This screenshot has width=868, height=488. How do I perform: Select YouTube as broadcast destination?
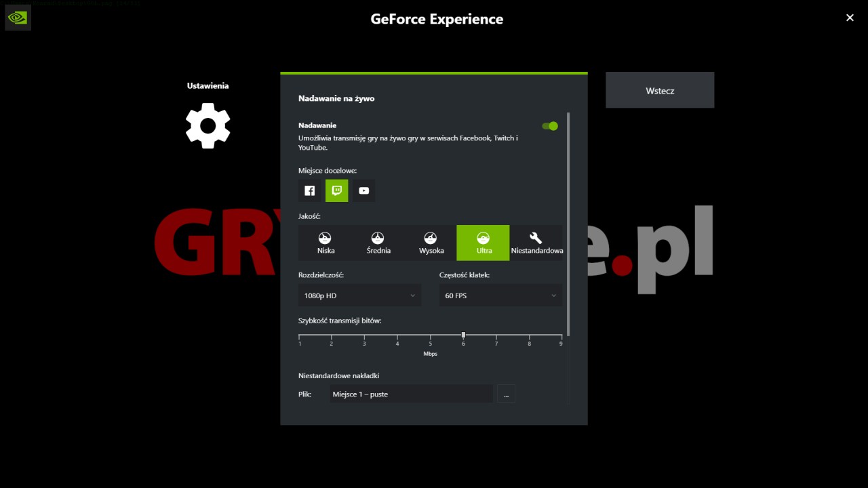pos(363,190)
